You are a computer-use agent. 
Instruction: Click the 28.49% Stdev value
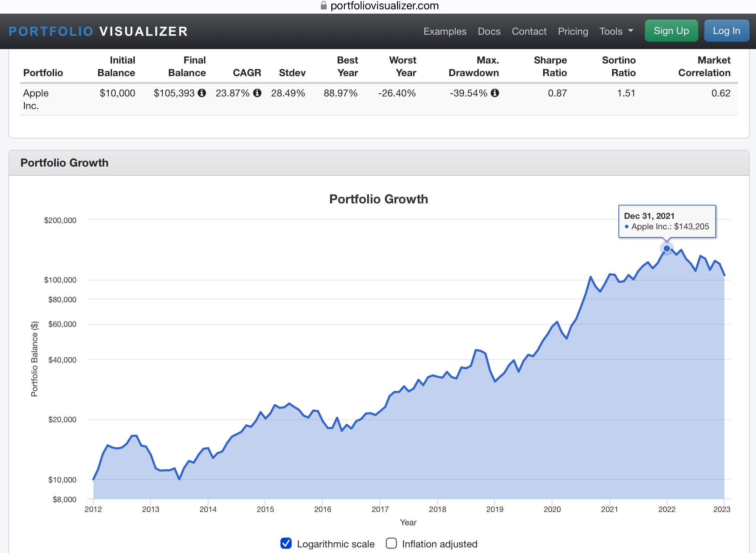coord(288,93)
